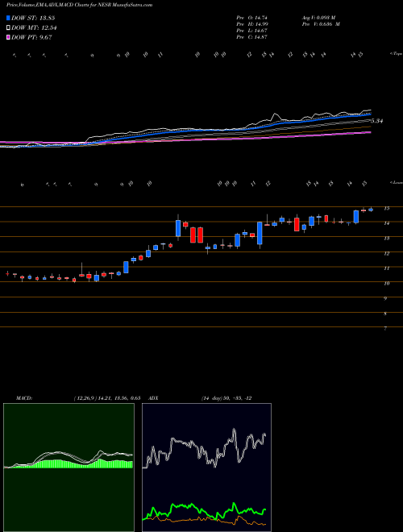
Task: Click the 7 price axis label
Action: pos(385,329)
